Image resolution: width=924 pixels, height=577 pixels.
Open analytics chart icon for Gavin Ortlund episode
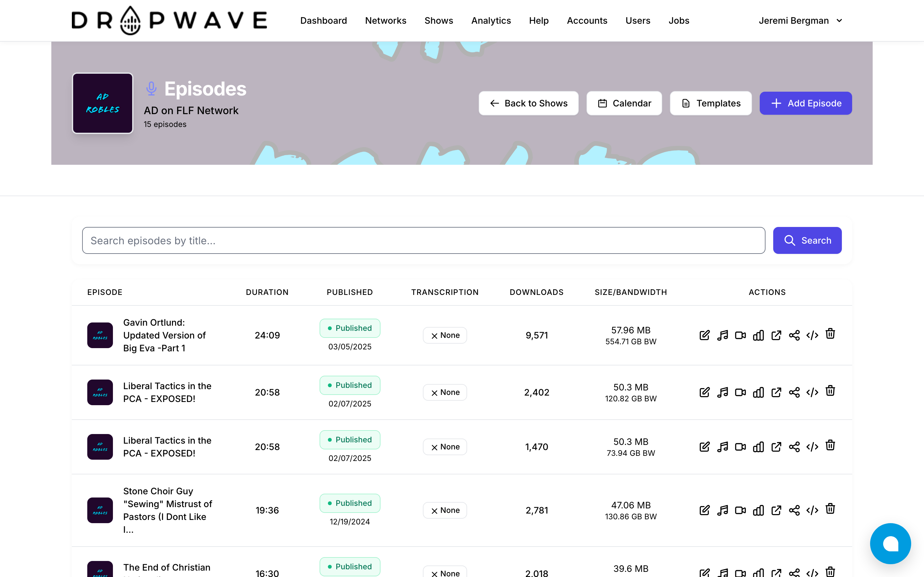(758, 335)
